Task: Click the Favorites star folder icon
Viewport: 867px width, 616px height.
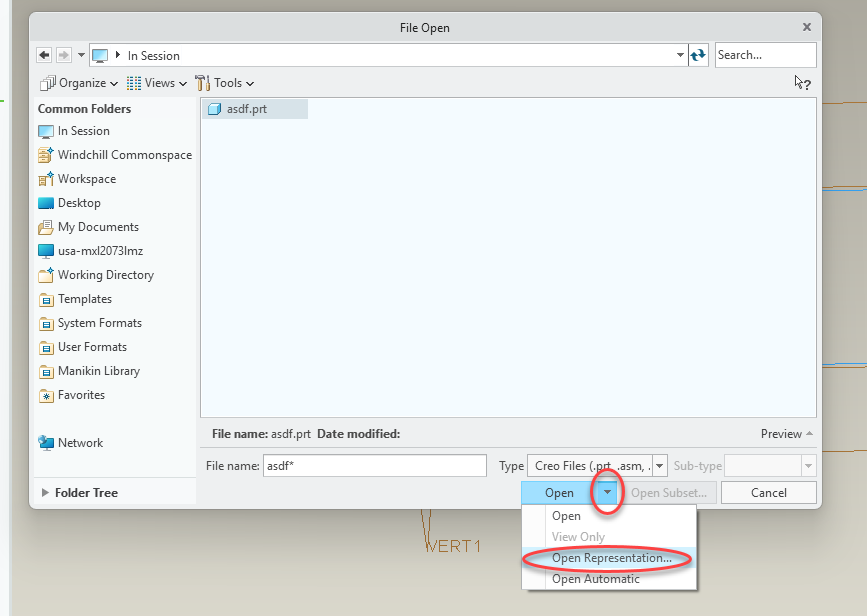Action: [46, 395]
